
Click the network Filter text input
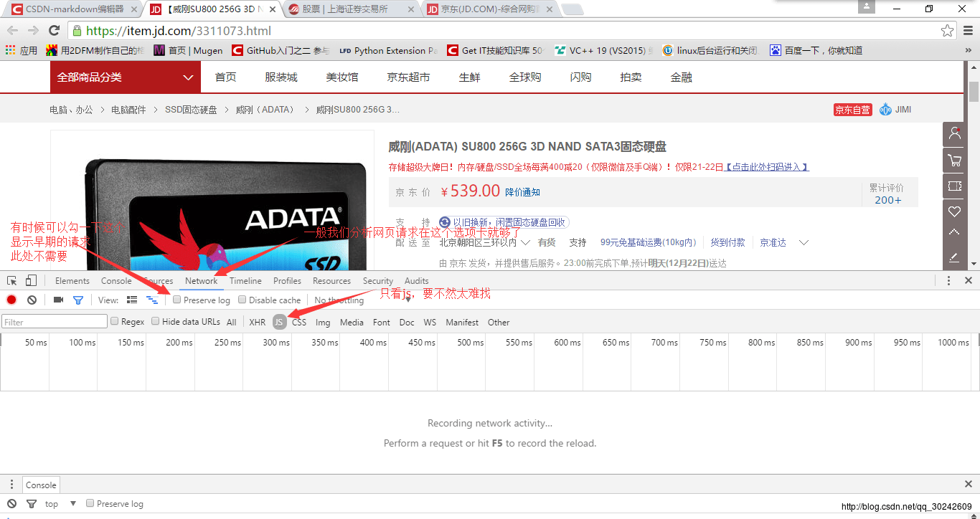click(x=55, y=322)
